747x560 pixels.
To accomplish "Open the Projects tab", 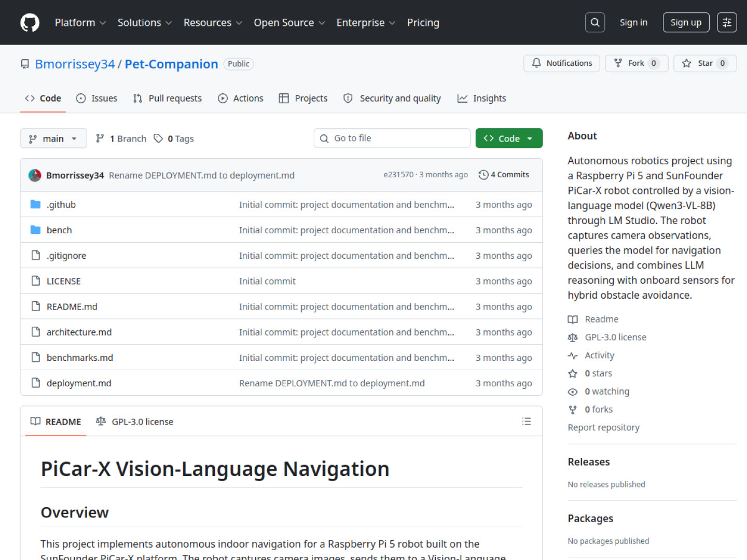I will tap(303, 98).
